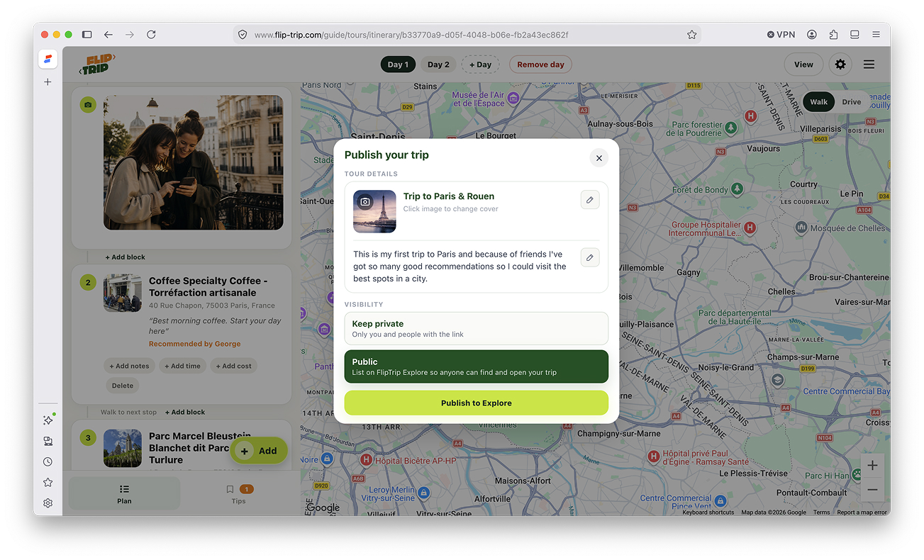Screen dimensions: 924x560
Task: Select the Keep private visibility option
Action: click(477, 329)
